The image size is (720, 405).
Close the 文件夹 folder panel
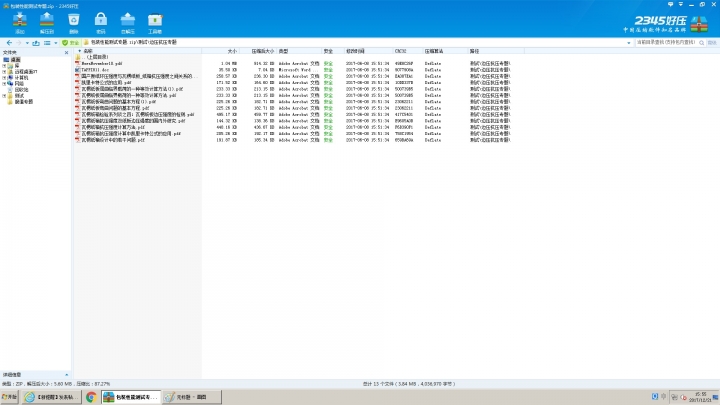pyautogui.click(x=68, y=52)
